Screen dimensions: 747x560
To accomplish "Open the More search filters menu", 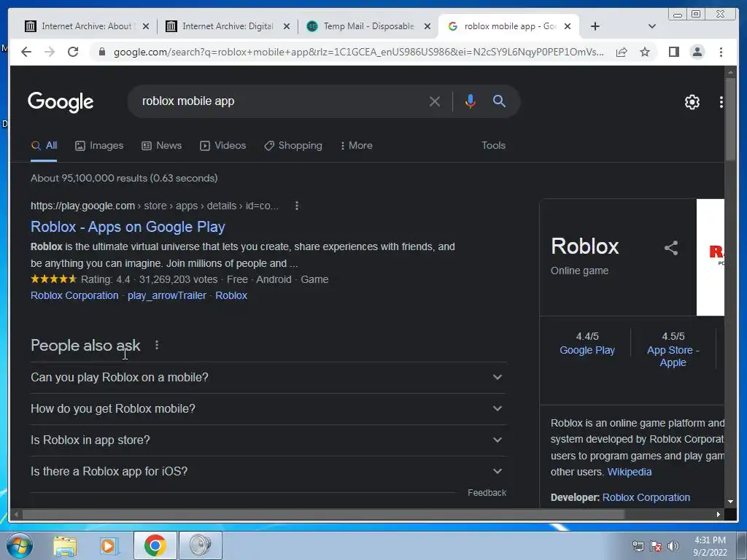I will tap(356, 146).
